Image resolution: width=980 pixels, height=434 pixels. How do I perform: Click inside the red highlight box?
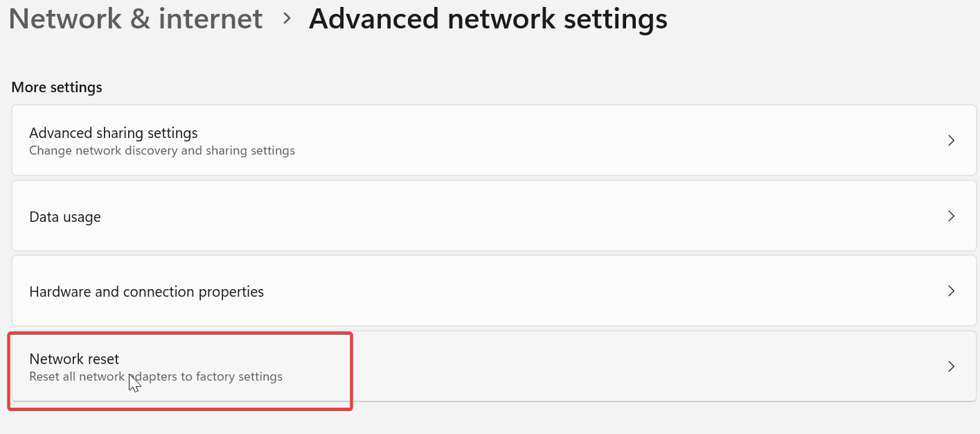pyautogui.click(x=180, y=370)
